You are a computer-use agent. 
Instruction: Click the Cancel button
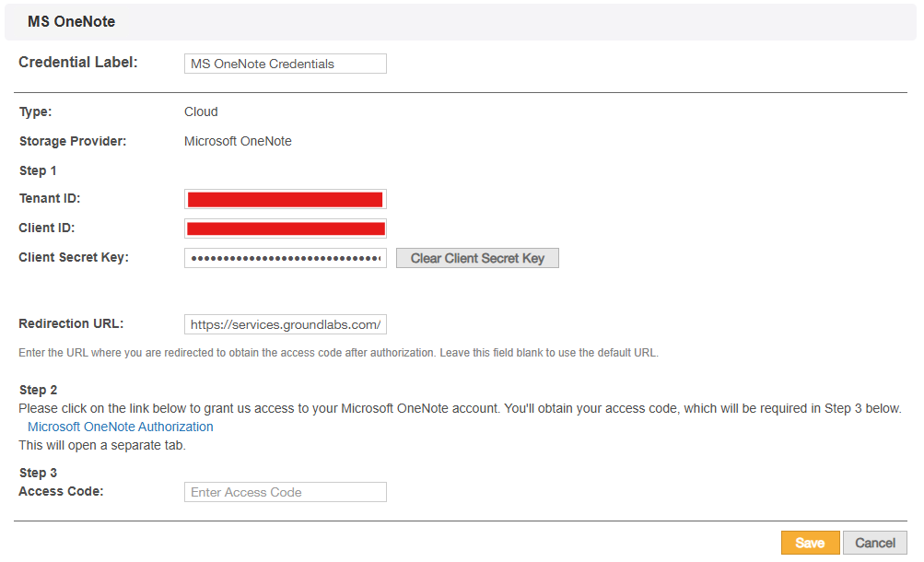point(873,543)
